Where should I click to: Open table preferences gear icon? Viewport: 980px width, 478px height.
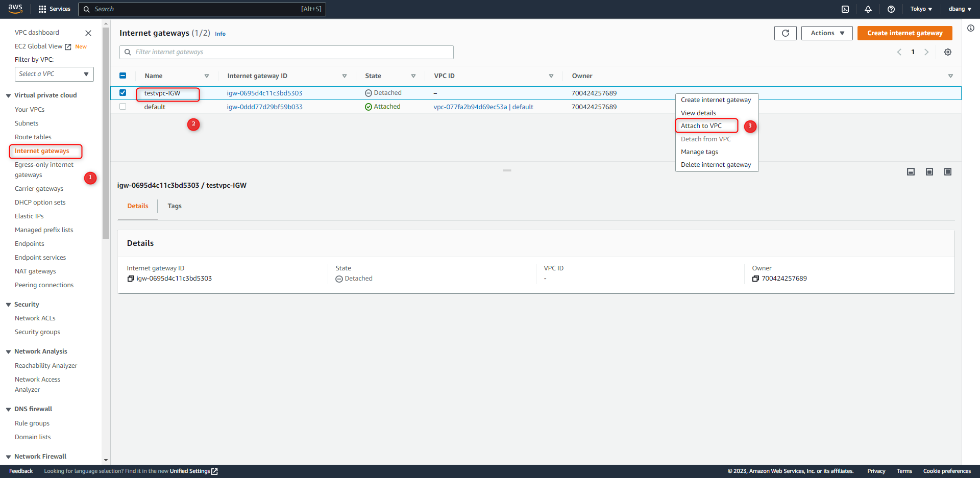[948, 52]
